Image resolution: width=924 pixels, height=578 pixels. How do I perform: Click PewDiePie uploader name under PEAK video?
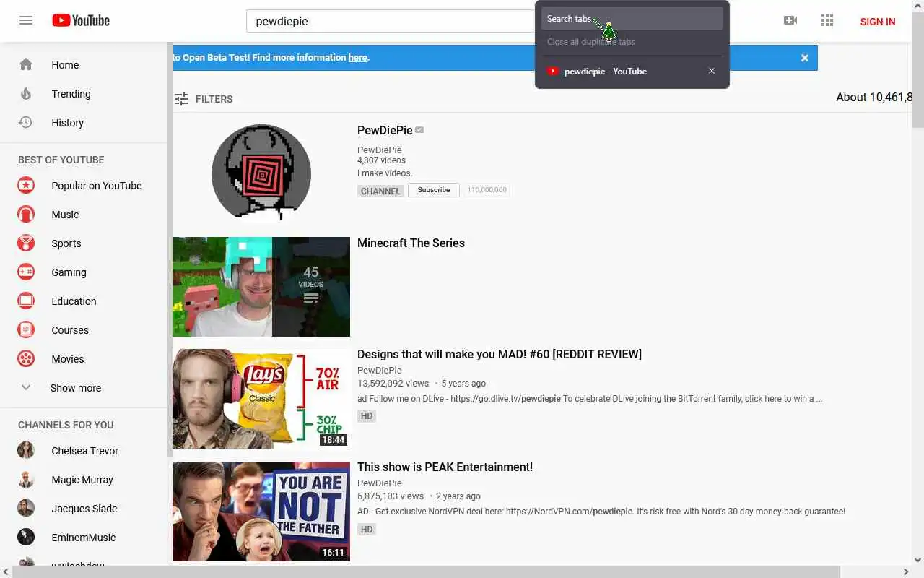tap(380, 483)
